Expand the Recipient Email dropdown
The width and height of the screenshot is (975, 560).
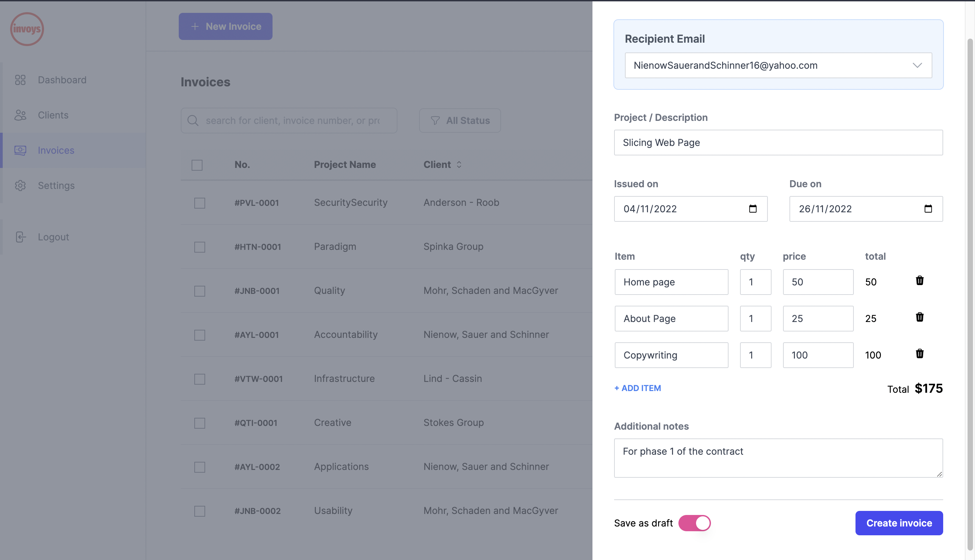point(778,65)
